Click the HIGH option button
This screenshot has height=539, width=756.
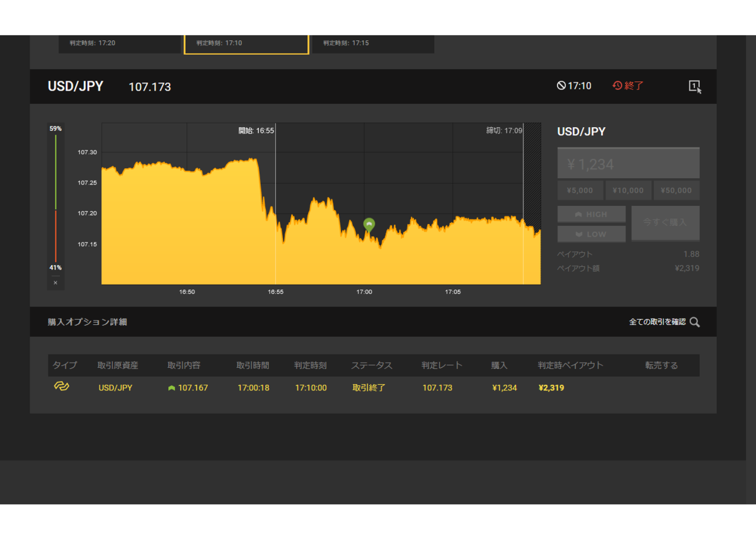(592, 214)
